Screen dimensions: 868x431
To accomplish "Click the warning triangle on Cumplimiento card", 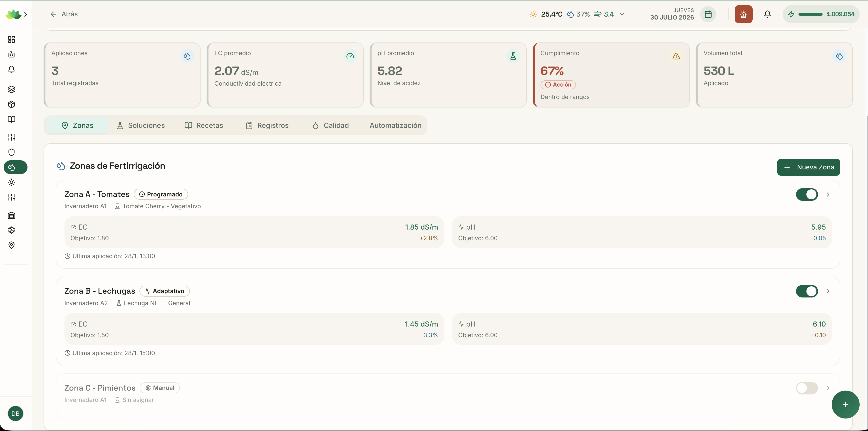I will pyautogui.click(x=676, y=56).
